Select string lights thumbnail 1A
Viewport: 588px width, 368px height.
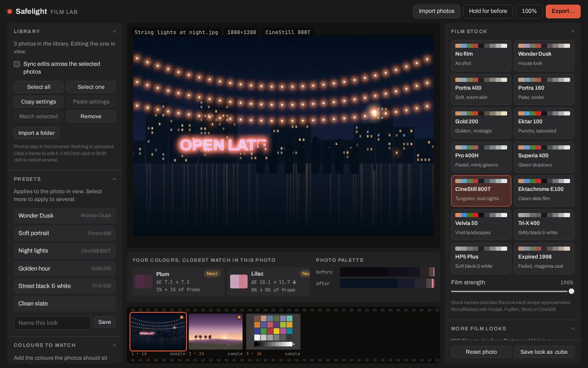coord(158,332)
